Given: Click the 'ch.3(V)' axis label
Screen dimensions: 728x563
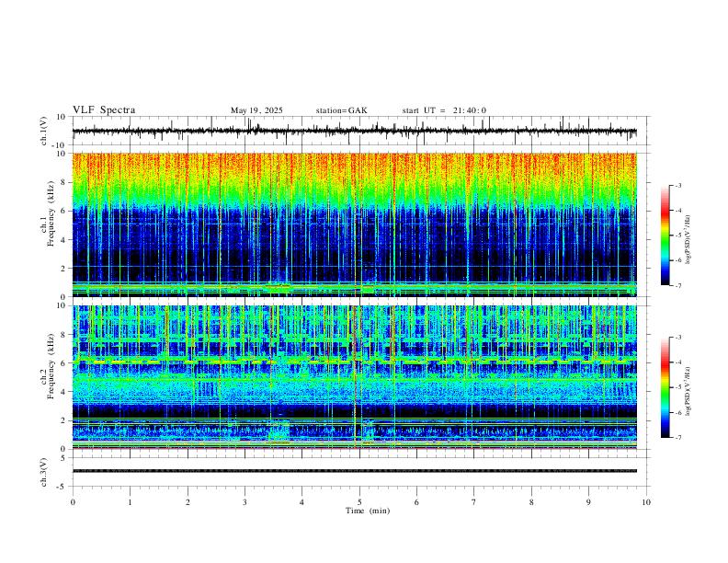Looking at the screenshot, I should tap(44, 473).
